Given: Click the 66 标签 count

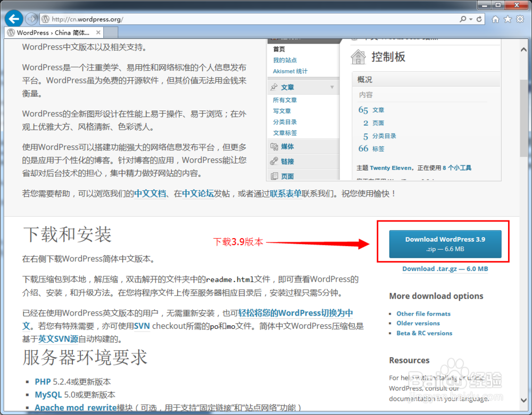Looking at the screenshot, I should point(371,148).
